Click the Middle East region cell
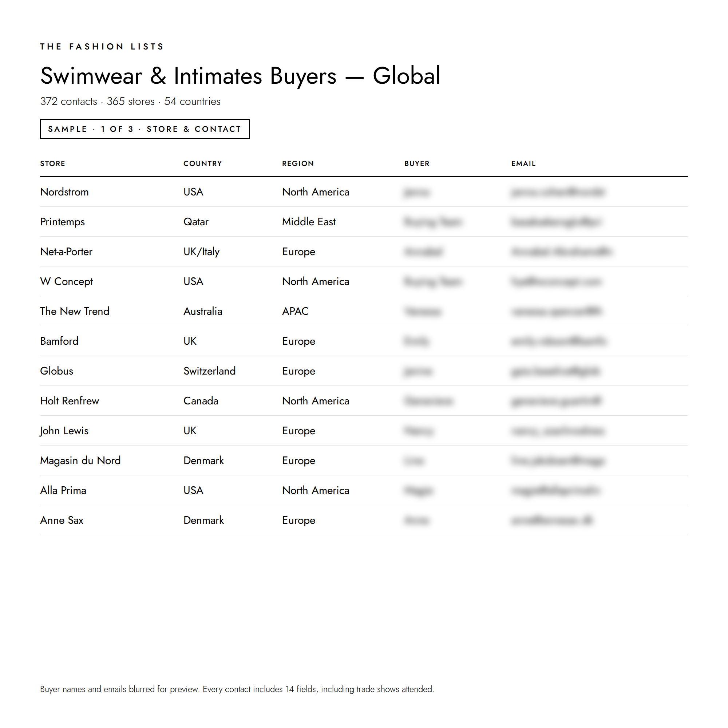Image resolution: width=728 pixels, height=728 pixels. coord(309,222)
